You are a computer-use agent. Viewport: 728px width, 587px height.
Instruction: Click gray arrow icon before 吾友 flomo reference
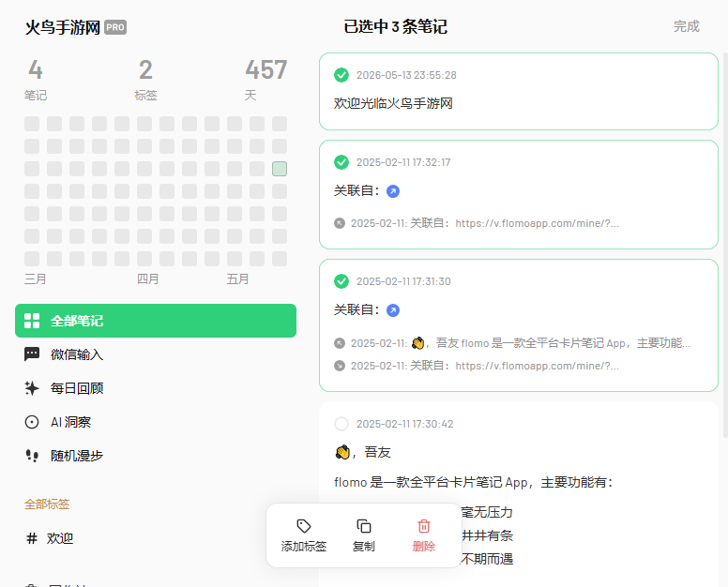(x=340, y=343)
